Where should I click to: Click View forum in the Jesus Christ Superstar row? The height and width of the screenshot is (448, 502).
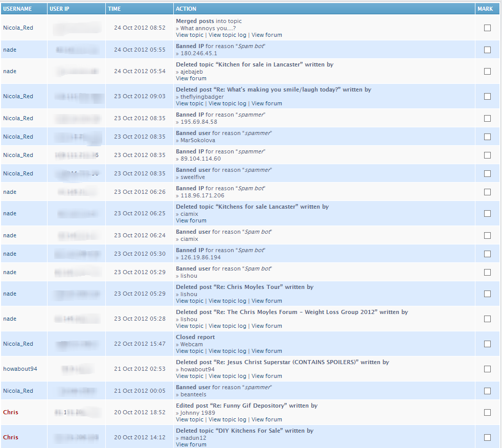point(266,376)
